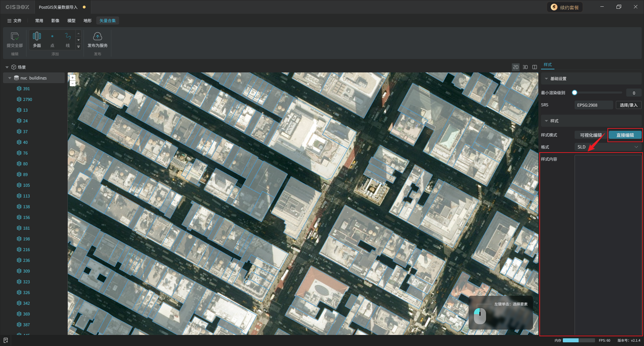Viewport: 644px width, 346px height.
Task: Click the 发布为服务 cloud upload icon
Action: [x=97, y=37]
